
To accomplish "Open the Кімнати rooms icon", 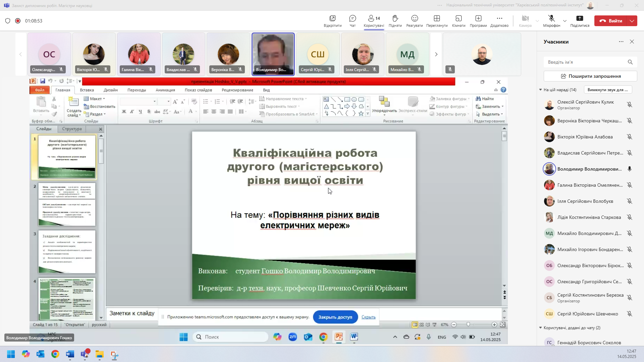I will tap(459, 21).
